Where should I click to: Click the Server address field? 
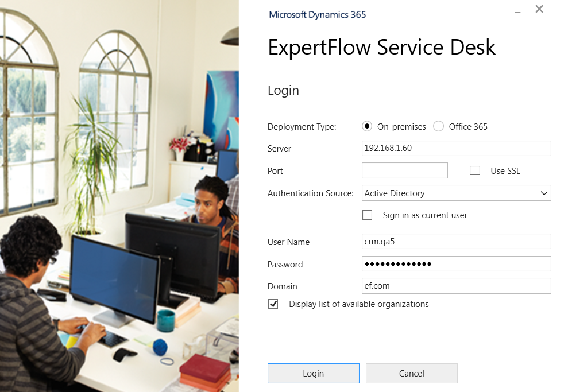coord(456,148)
